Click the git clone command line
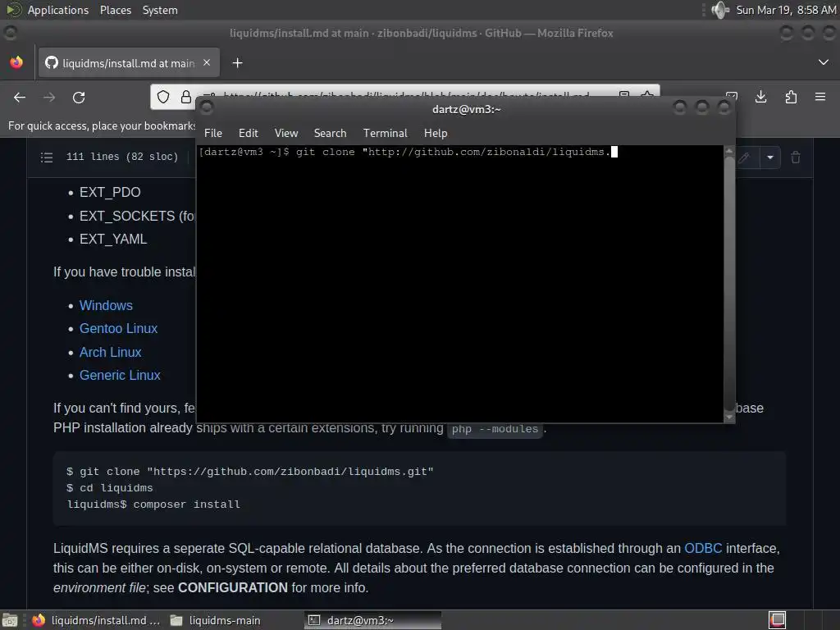This screenshot has width=840, height=630. 249,472
